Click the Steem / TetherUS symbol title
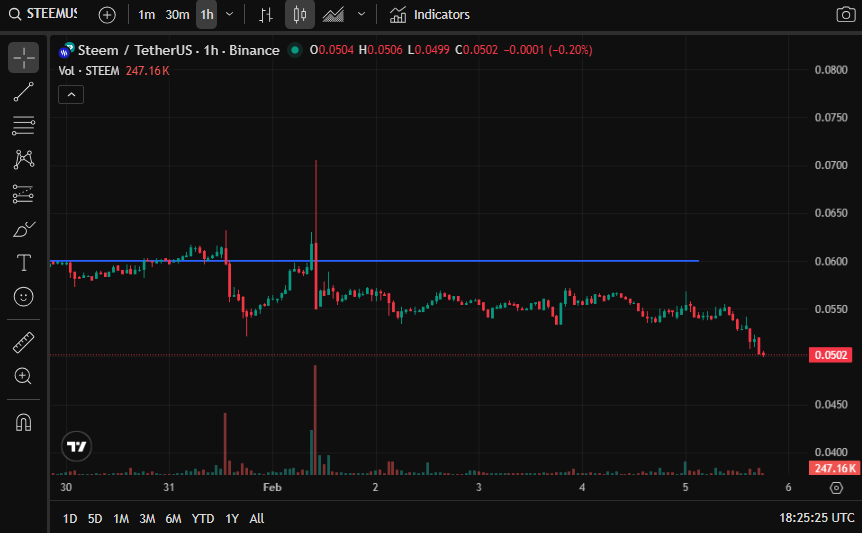862x533 pixels. pyautogui.click(x=179, y=50)
